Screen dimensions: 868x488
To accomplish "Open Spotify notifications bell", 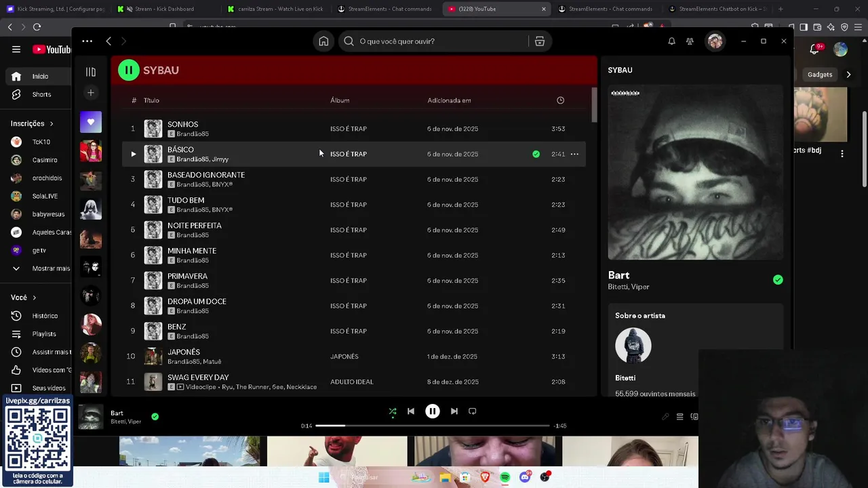I will tap(671, 41).
